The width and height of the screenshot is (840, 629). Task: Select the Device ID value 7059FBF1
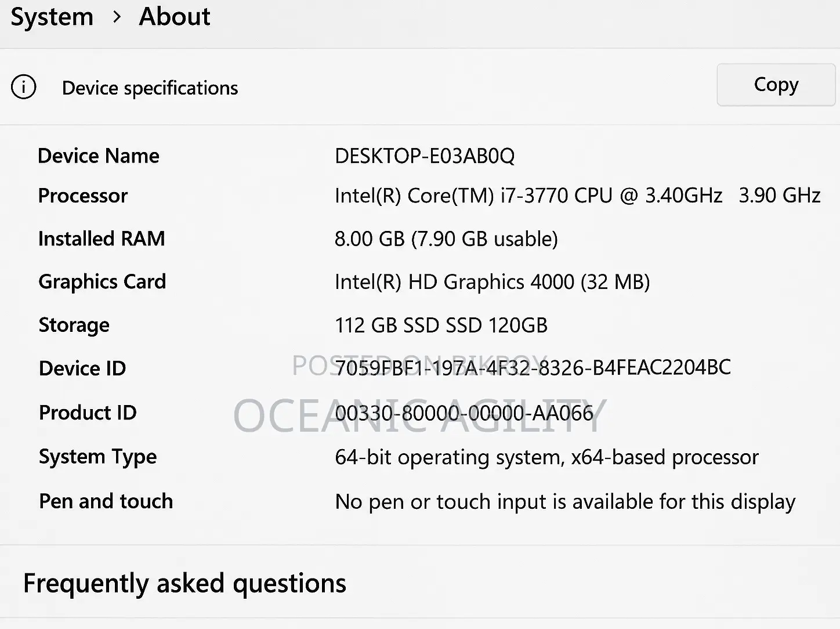pyautogui.click(x=533, y=367)
